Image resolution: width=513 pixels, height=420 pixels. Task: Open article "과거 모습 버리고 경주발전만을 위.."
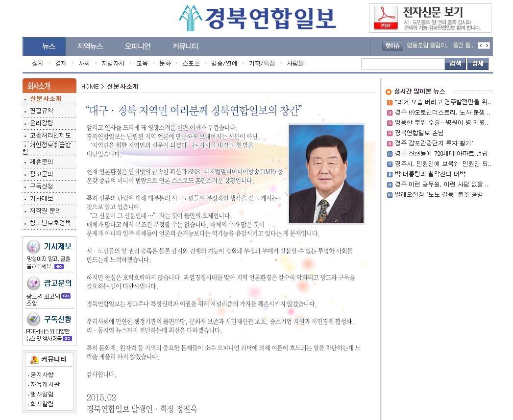(443, 102)
